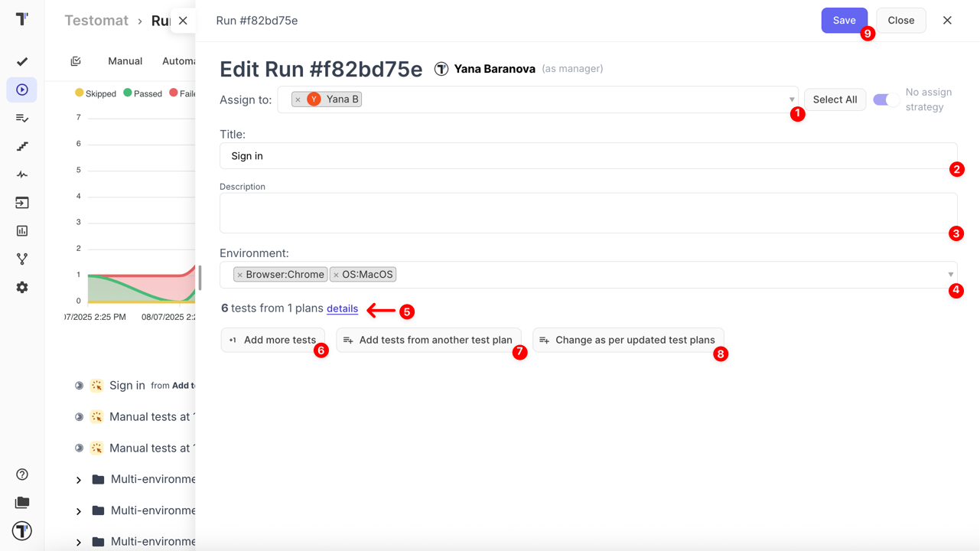Open the Settings gear icon in sidebar
Viewport: 980px width, 551px height.
(x=22, y=287)
